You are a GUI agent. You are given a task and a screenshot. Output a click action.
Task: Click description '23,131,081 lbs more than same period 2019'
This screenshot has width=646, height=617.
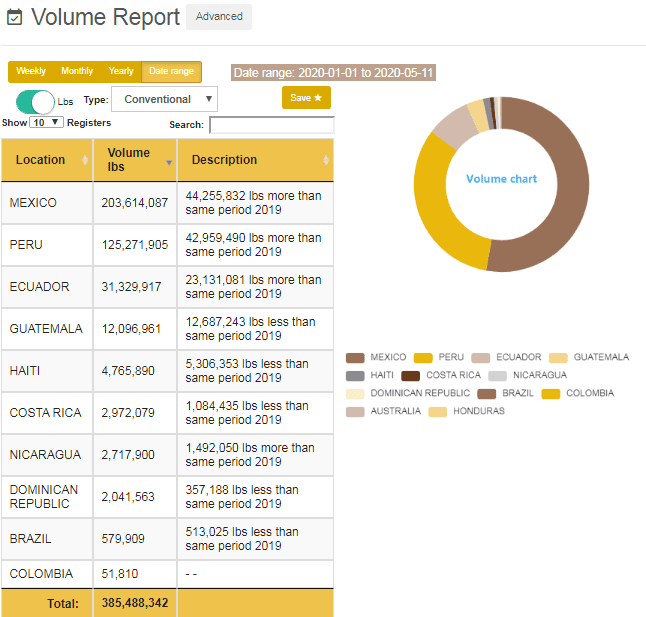click(253, 287)
